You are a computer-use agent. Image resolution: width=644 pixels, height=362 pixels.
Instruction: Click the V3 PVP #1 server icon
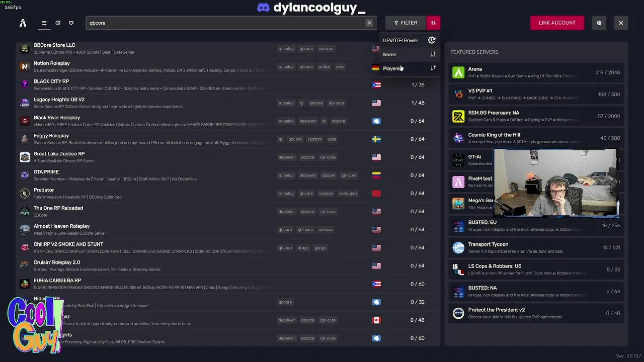click(458, 95)
